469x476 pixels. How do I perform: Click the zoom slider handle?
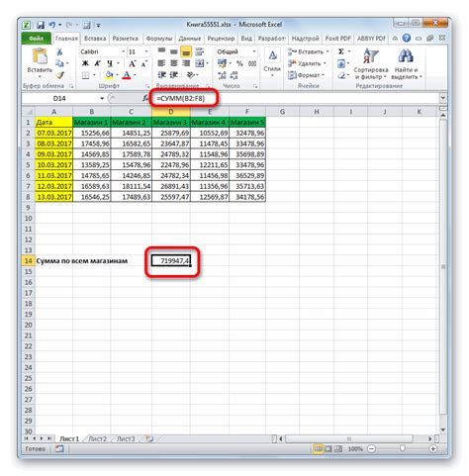tap(402, 448)
